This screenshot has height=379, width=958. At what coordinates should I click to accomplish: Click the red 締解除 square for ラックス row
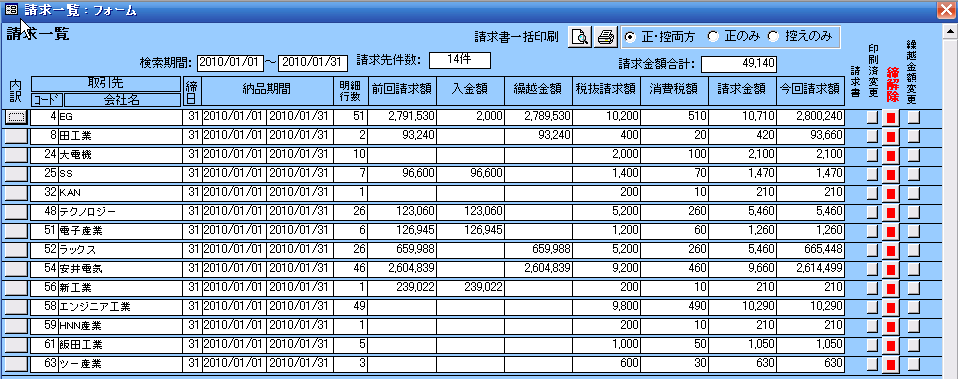tap(891, 249)
